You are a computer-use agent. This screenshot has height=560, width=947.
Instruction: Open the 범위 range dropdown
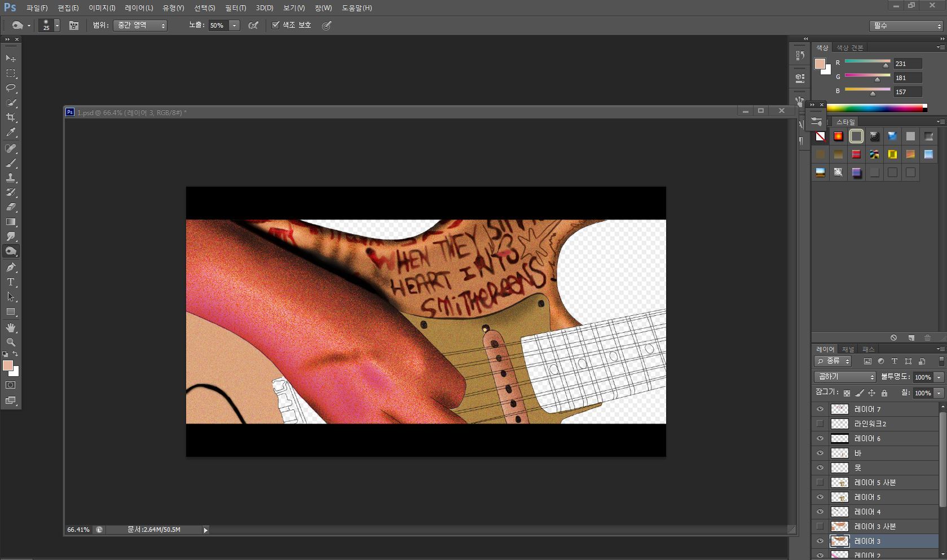coord(140,25)
